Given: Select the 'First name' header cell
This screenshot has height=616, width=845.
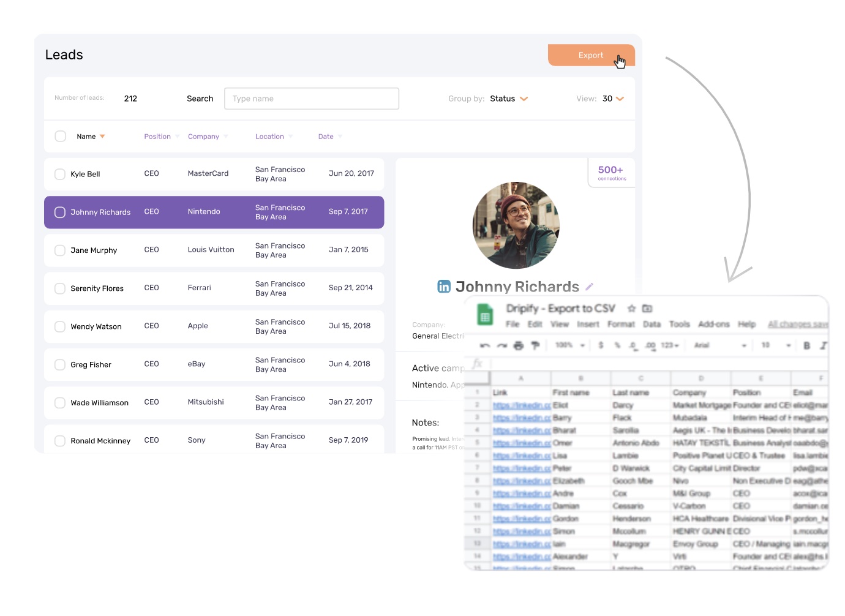Looking at the screenshot, I should 580,393.
